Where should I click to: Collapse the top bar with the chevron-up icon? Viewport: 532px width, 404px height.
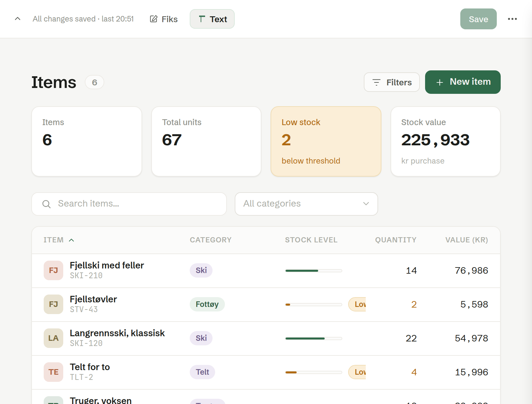[18, 19]
